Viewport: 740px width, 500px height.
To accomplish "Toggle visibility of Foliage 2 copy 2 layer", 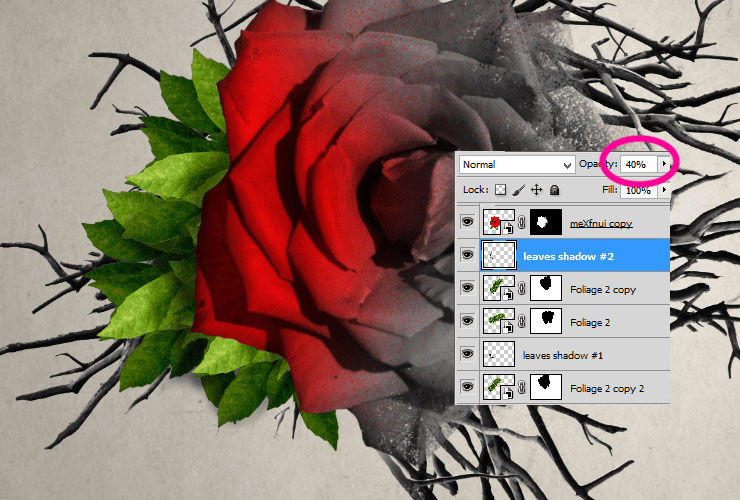I will tap(468, 387).
